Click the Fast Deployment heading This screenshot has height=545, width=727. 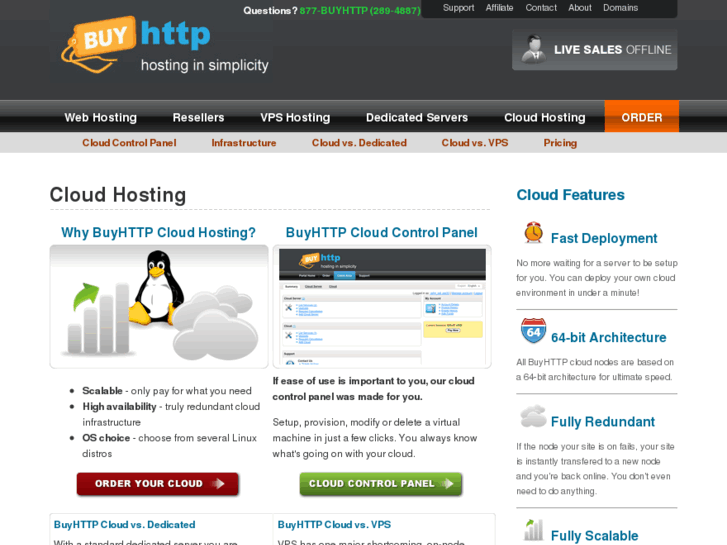click(604, 238)
